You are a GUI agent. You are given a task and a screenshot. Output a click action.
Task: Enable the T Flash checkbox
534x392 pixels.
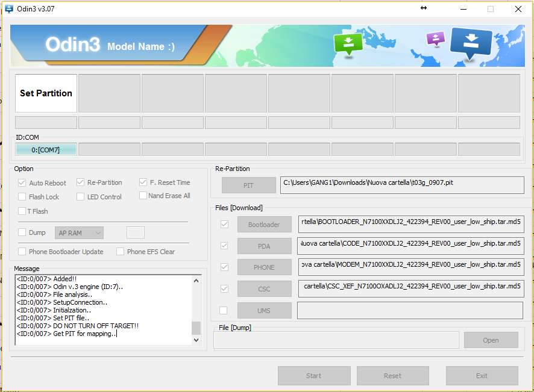(22, 211)
